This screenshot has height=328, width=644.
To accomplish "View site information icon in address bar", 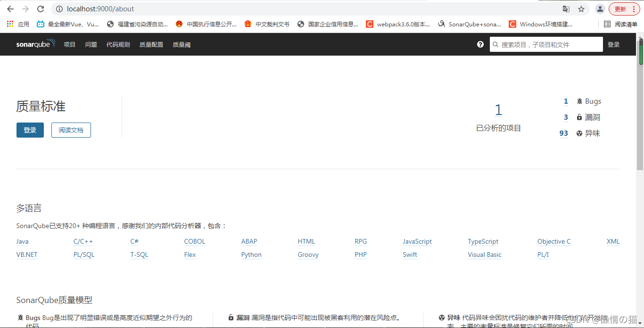I will pyautogui.click(x=59, y=9).
